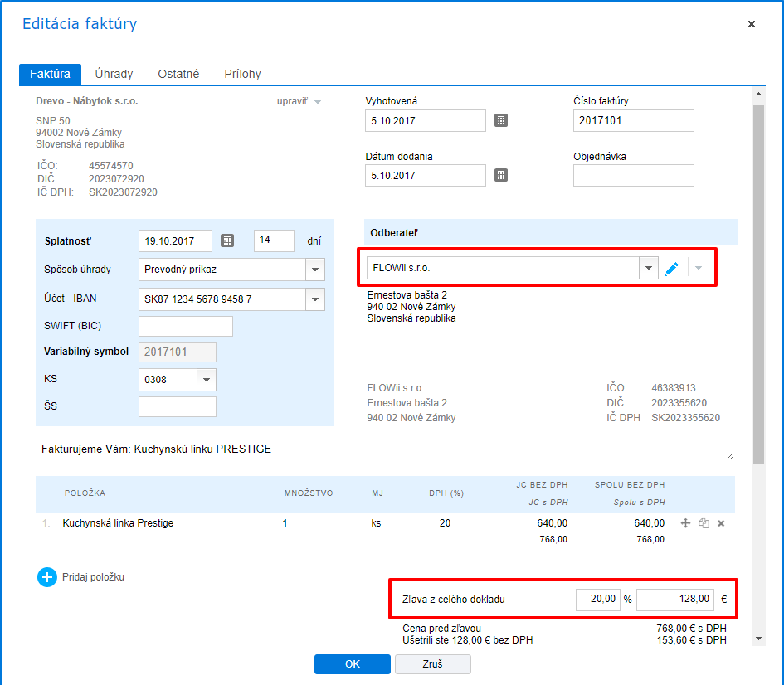Focus the Vyhotovená date field
Image resolution: width=784 pixels, height=685 pixels.
point(426,121)
